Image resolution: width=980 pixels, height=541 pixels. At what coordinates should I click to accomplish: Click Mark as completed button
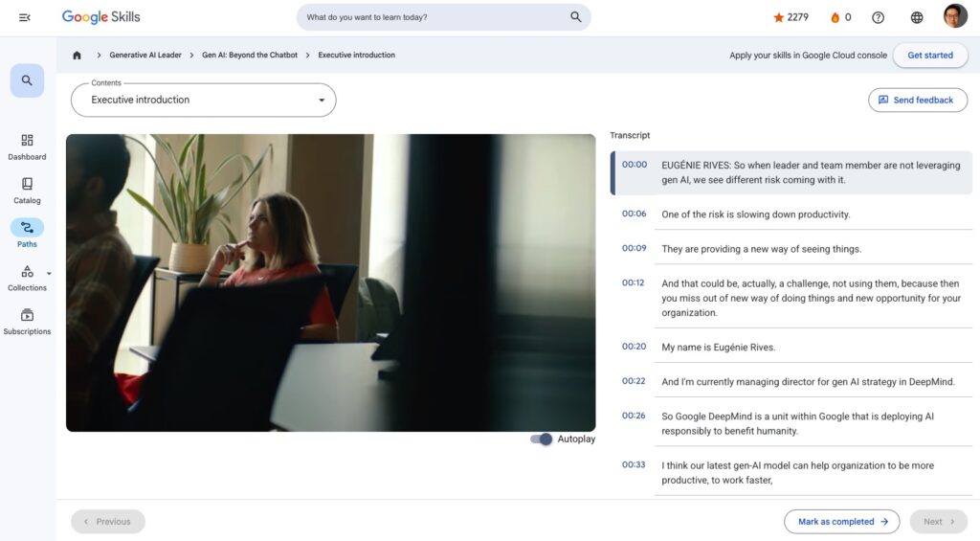(842, 522)
